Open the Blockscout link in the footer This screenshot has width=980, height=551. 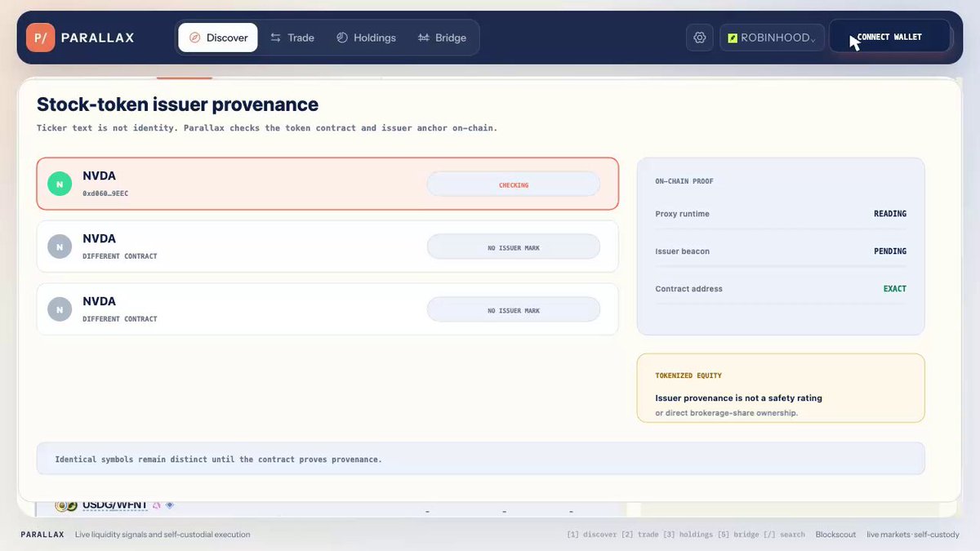click(835, 535)
